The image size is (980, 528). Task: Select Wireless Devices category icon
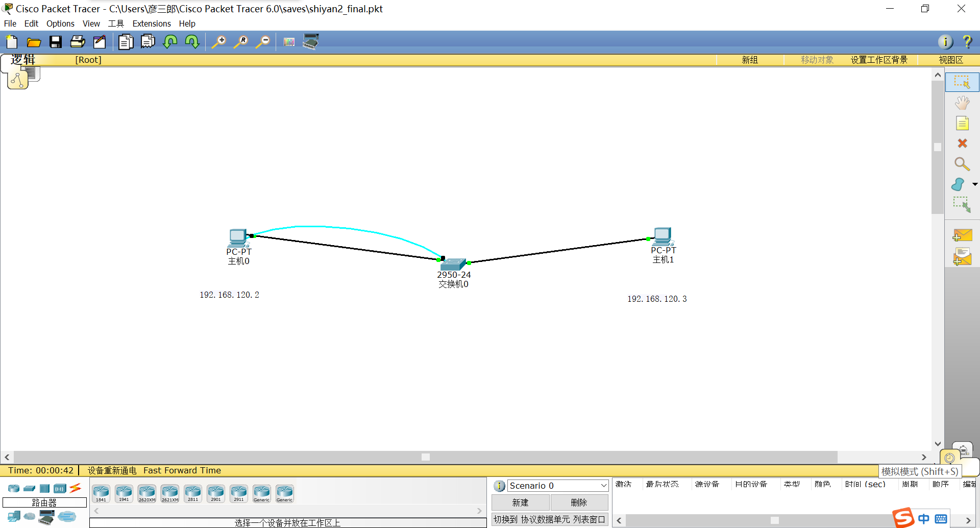pos(60,489)
